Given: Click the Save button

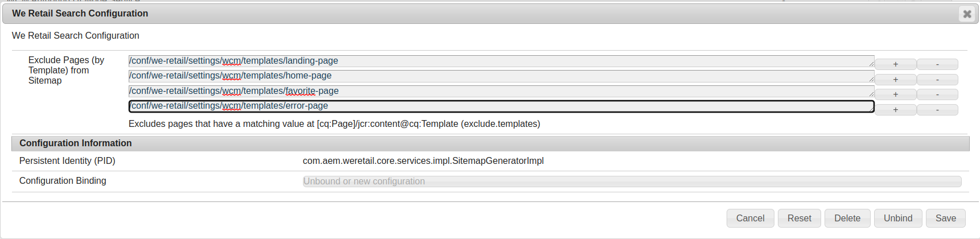Looking at the screenshot, I should [945, 219].
